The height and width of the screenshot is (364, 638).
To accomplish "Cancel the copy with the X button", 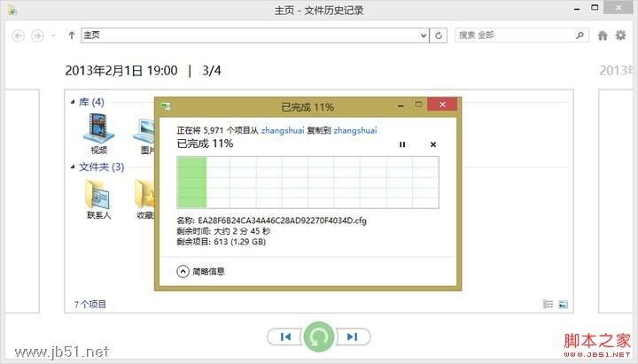I will pos(433,144).
